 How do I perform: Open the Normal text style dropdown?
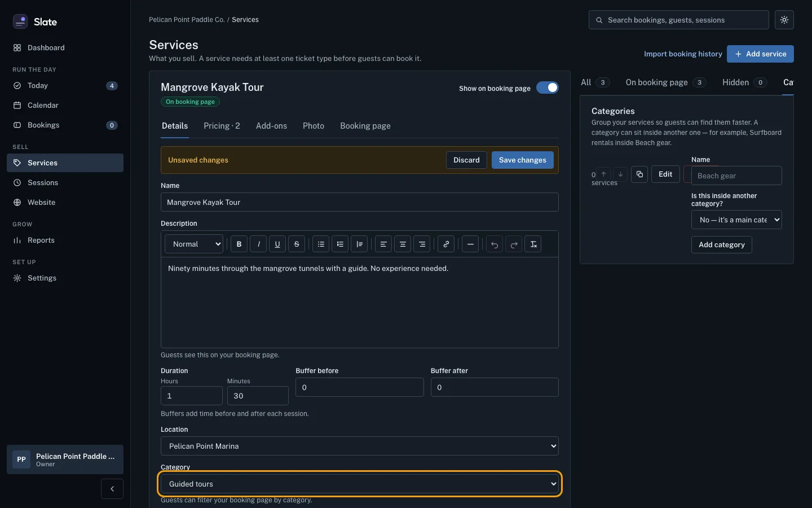coord(194,244)
